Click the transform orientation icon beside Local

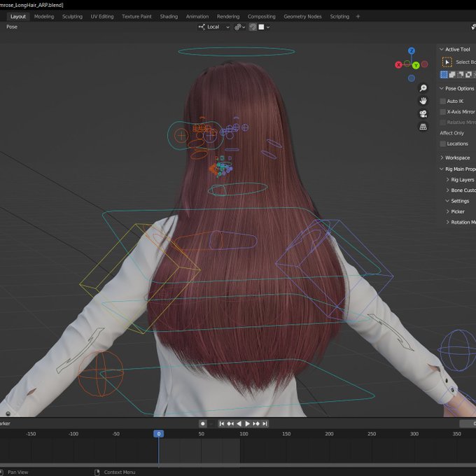[202, 27]
